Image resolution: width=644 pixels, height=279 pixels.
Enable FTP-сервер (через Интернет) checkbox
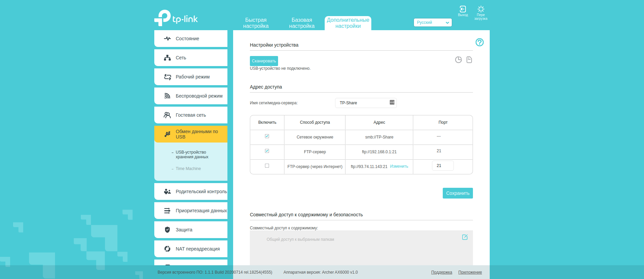(x=267, y=166)
